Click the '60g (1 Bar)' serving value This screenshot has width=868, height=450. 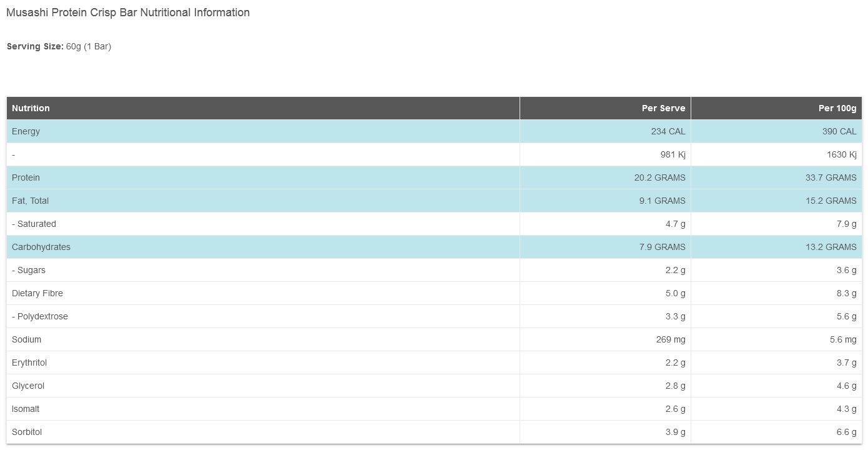(89, 46)
